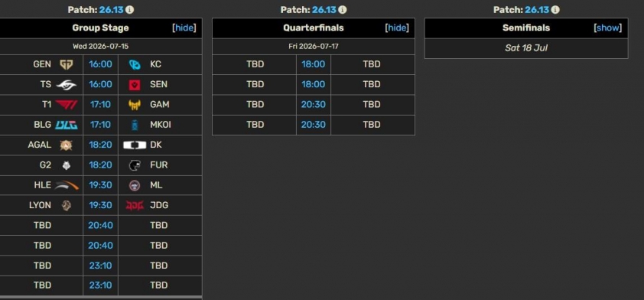
Task: Click the Team Secret logo
Action: tap(66, 85)
